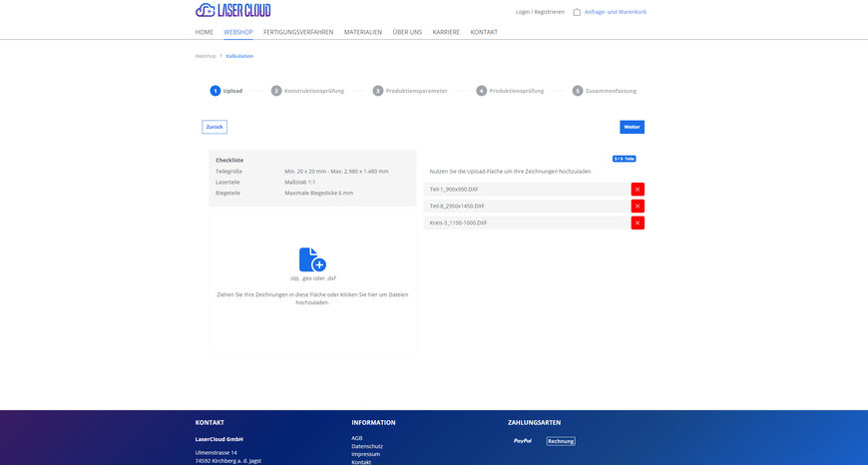The width and height of the screenshot is (868, 465).
Task: Click 'Maßstab 1:1' text
Action: tap(300, 183)
